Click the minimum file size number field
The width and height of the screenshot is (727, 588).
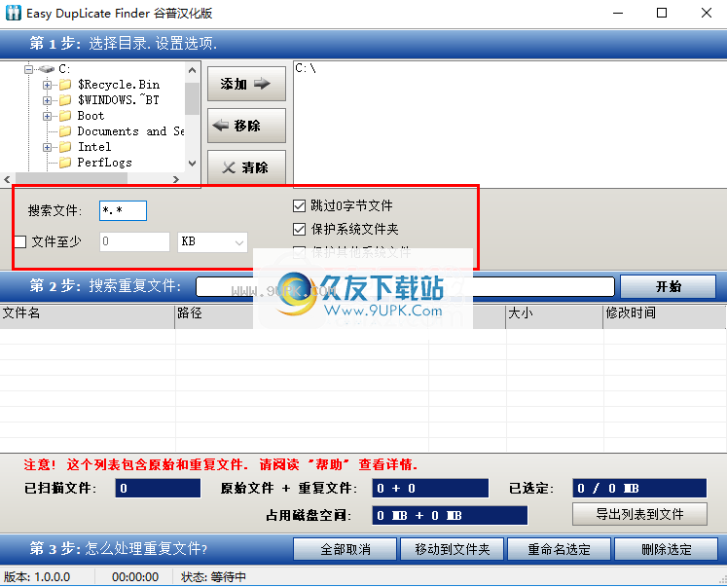(x=134, y=242)
